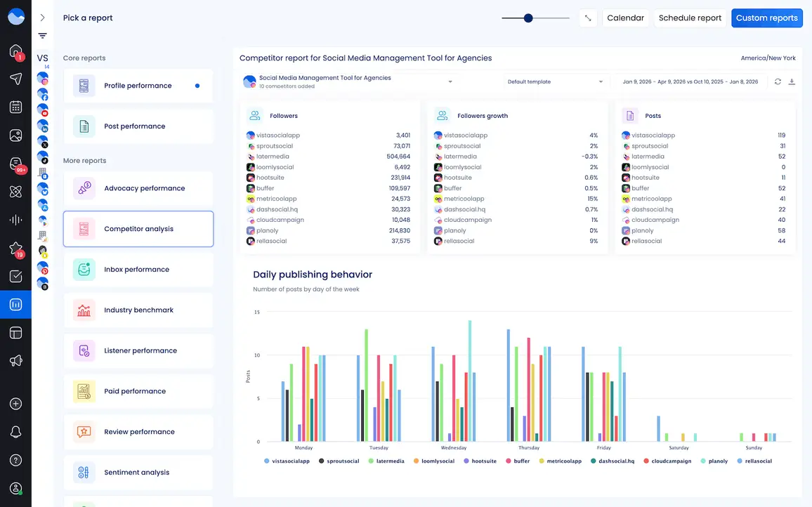Select the Post performance report

click(138, 126)
